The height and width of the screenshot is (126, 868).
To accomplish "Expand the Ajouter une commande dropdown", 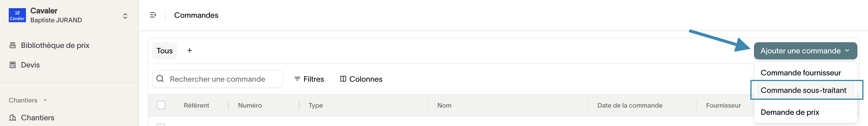I will [805, 51].
